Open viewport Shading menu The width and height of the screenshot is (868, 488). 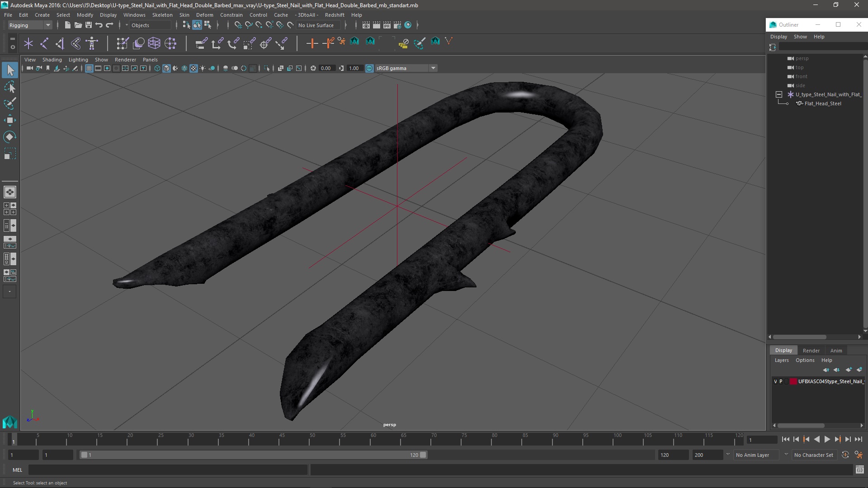(52, 60)
